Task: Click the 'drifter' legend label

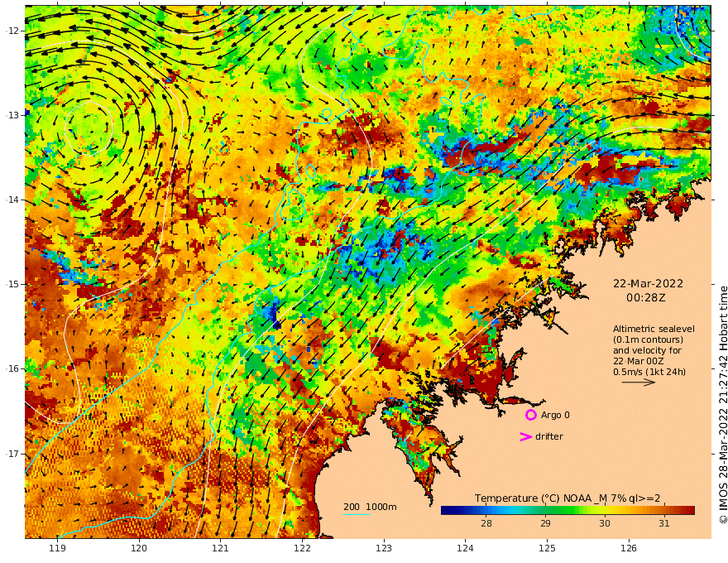Action: [x=548, y=436]
